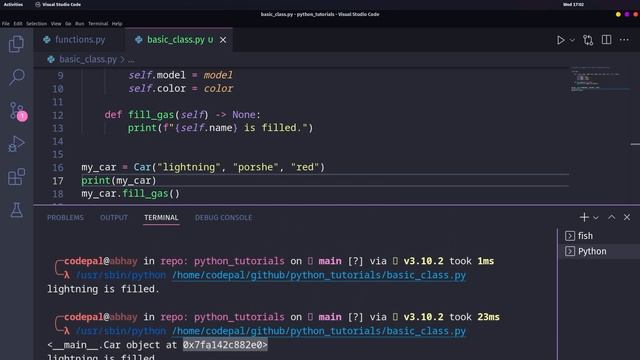The image size is (640, 360).
Task: Click the yellow minimize window button
Action: click(618, 14)
